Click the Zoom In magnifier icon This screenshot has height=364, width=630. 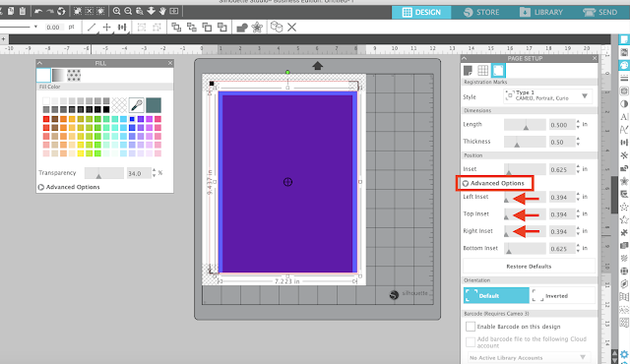(x=116, y=11)
